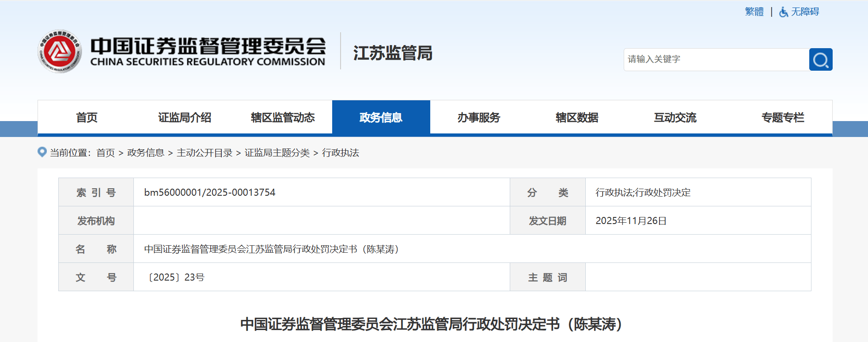The height and width of the screenshot is (342, 868).
Task: Open the 专题专栏 navigation tab
Action: pyautogui.click(x=783, y=118)
